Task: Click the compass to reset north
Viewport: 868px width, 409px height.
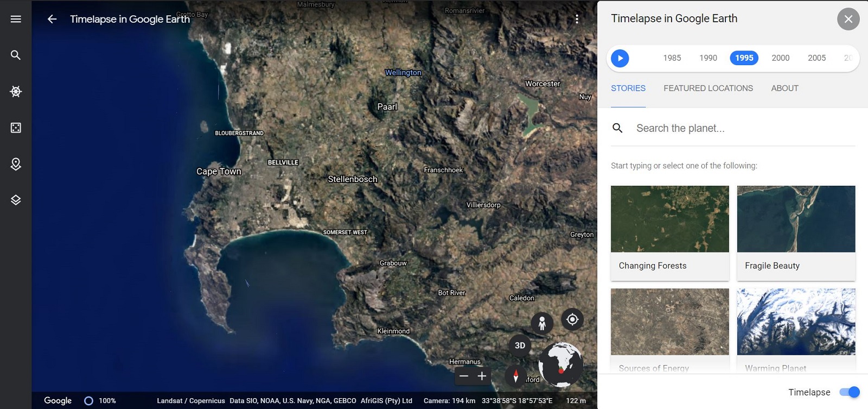Action: (515, 376)
